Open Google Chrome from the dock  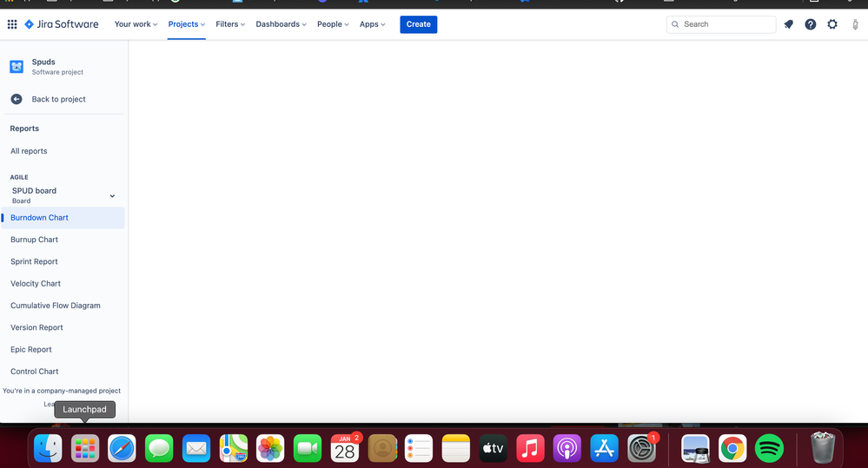click(x=732, y=448)
